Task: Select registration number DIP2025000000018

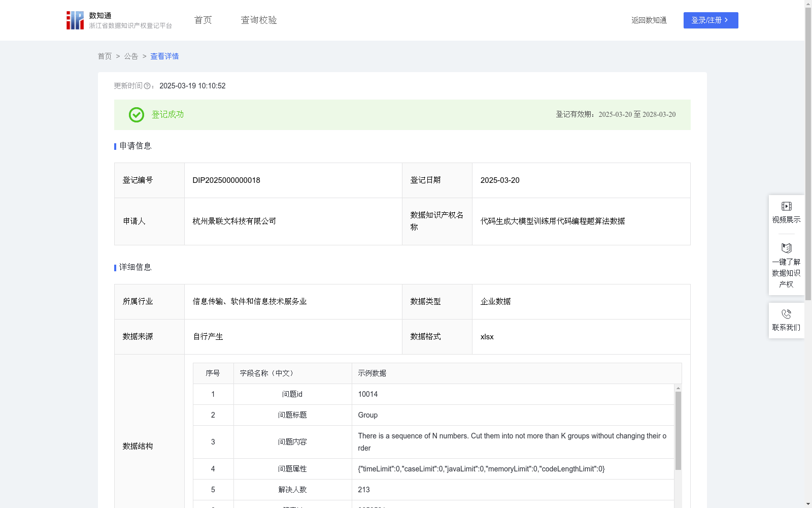Action: [226, 180]
